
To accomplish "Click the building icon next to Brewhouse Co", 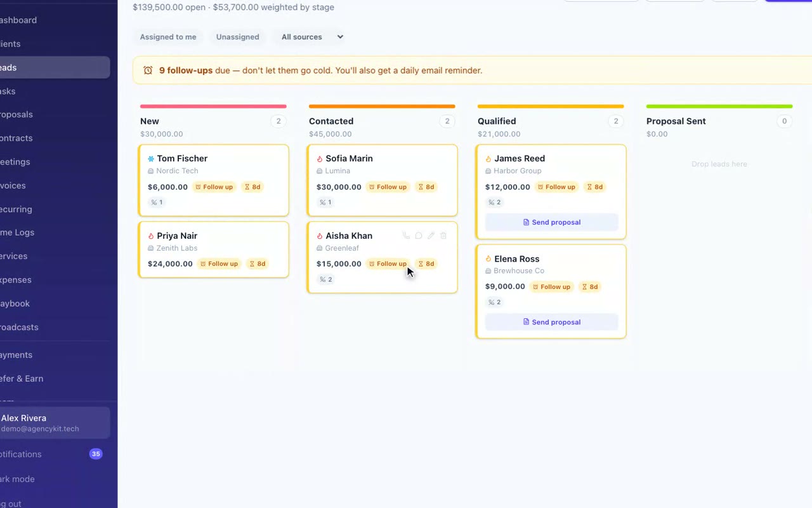I will point(488,271).
